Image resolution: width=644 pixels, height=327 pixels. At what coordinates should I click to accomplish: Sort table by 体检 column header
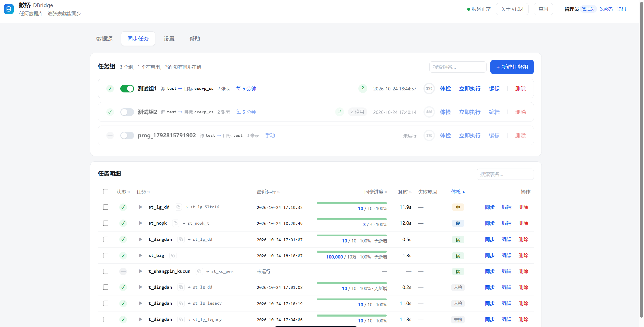(458, 192)
